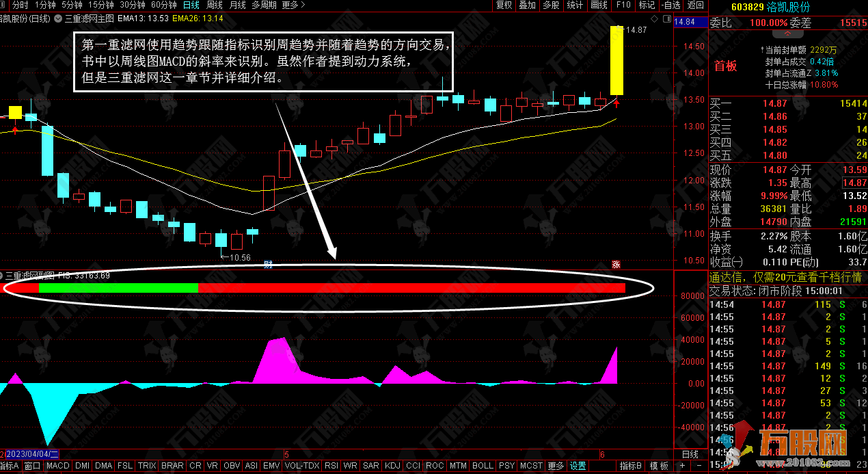This screenshot has width=868, height=474.
Task: Open the indicator 设置 settings
Action: [x=578, y=466]
